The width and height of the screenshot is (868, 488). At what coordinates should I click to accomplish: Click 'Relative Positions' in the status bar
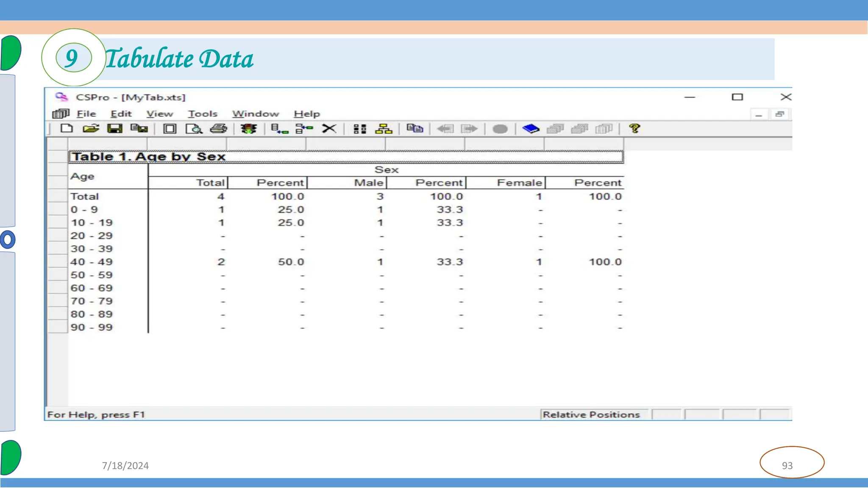click(591, 415)
